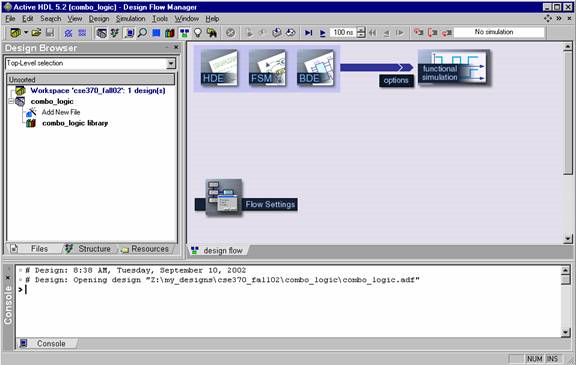Close the Design Browser panel
The width and height of the screenshot is (576, 365).
click(176, 47)
